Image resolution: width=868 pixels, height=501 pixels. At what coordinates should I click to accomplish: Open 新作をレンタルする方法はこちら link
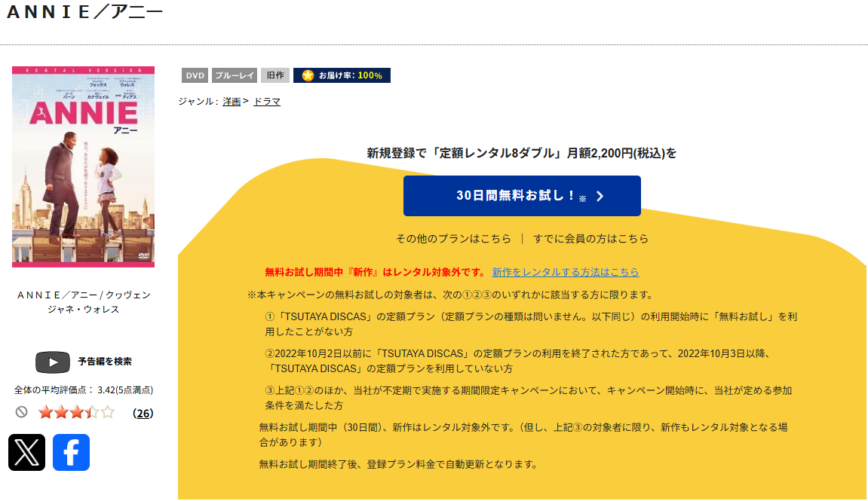pos(565,272)
